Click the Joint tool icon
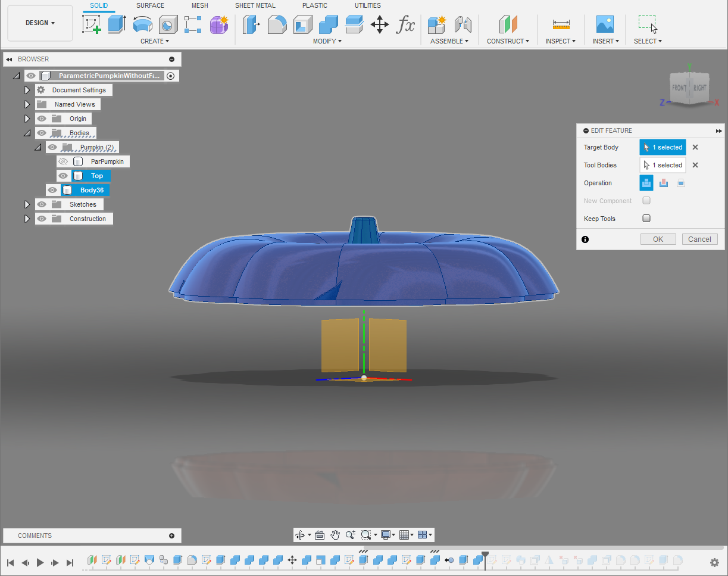 tap(463, 24)
